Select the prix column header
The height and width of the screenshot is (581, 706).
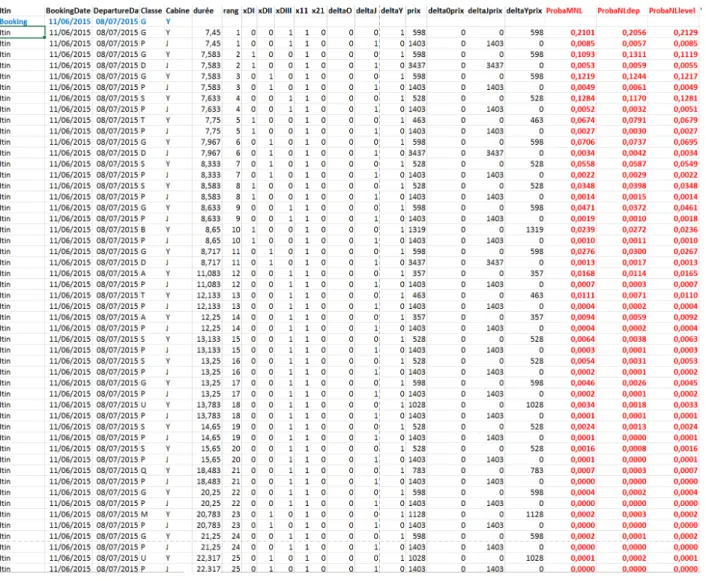click(x=414, y=10)
